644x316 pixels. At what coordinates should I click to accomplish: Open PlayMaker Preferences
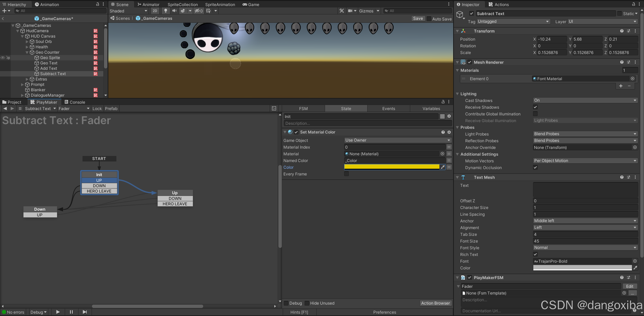(385, 312)
